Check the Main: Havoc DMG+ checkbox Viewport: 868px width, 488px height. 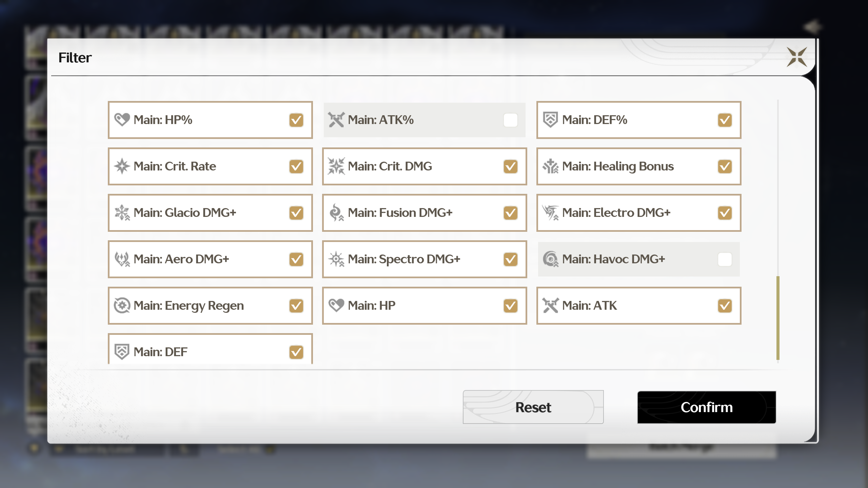click(725, 259)
